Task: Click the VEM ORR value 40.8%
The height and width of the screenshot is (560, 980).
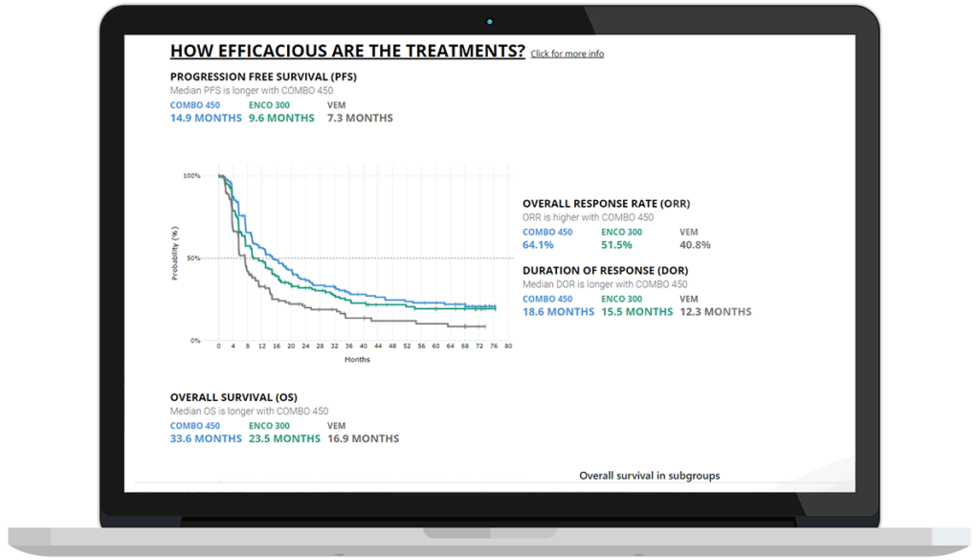Action: click(695, 245)
